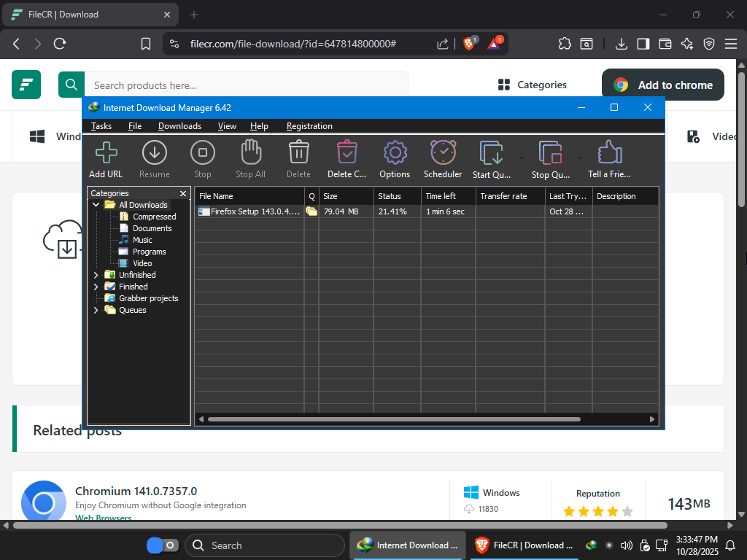The image size is (747, 560).
Task: Click the download list horizontal scrollbar
Action: pyautogui.click(x=394, y=419)
